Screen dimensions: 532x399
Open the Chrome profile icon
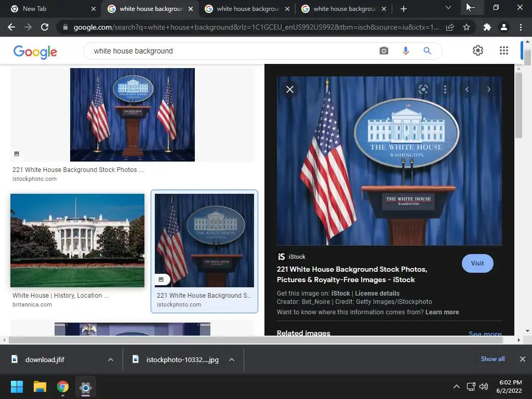(504, 27)
